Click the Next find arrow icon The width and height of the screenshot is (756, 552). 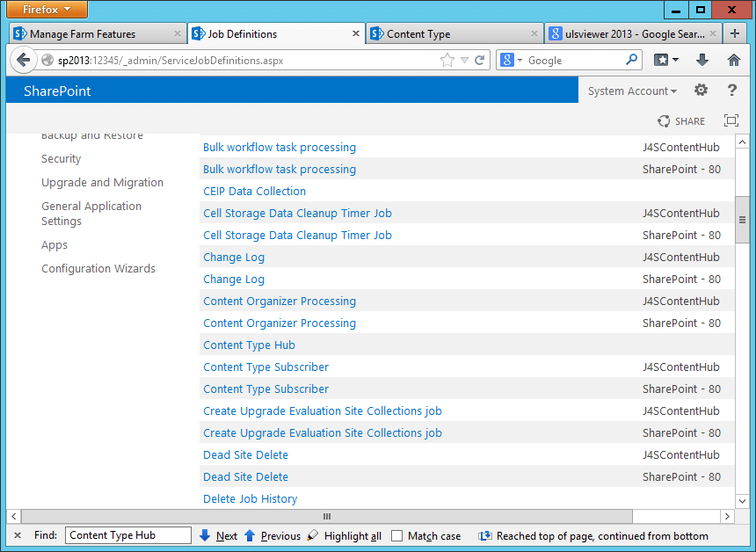(205, 535)
